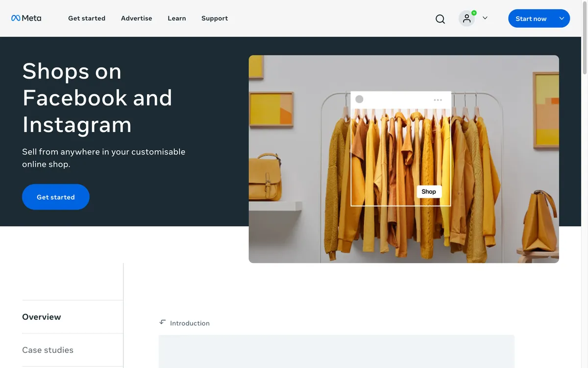
Task: Open the search magnifier icon
Action: (440, 19)
